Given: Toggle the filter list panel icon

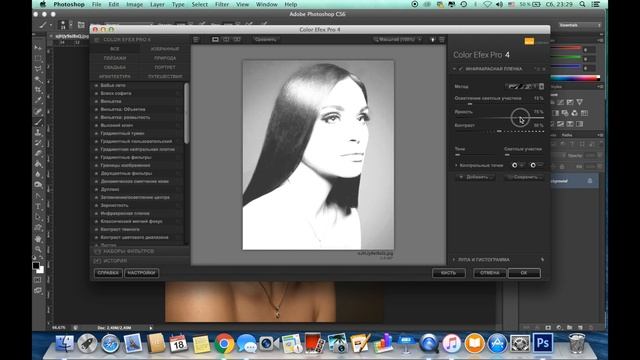Looking at the screenshot, I should [x=196, y=40].
